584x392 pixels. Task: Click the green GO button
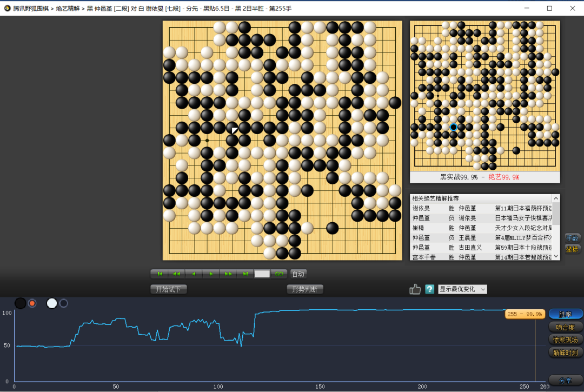click(279, 274)
